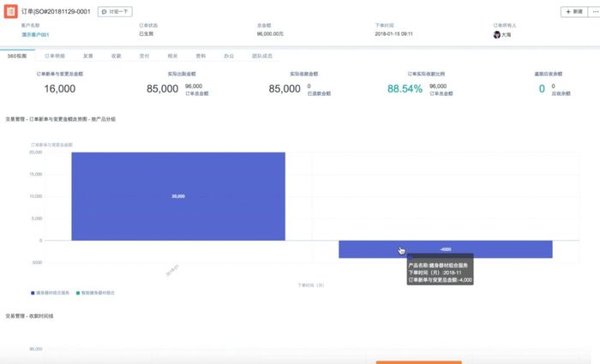Click the tall blue 20,000 bar
Image resolution: width=600 pixels, height=364 pixels.
coord(178,196)
